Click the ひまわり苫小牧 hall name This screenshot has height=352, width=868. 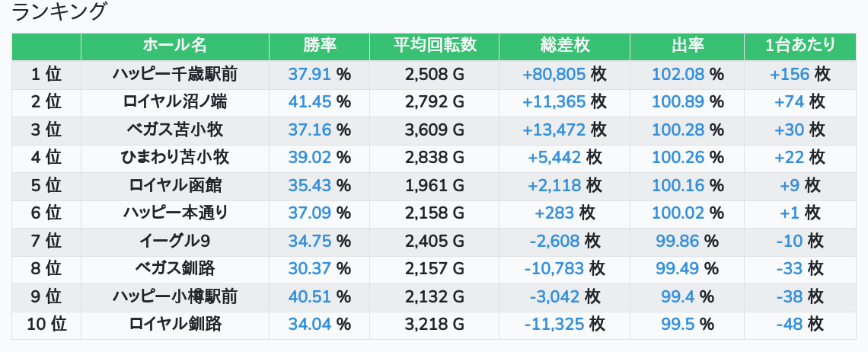(174, 158)
